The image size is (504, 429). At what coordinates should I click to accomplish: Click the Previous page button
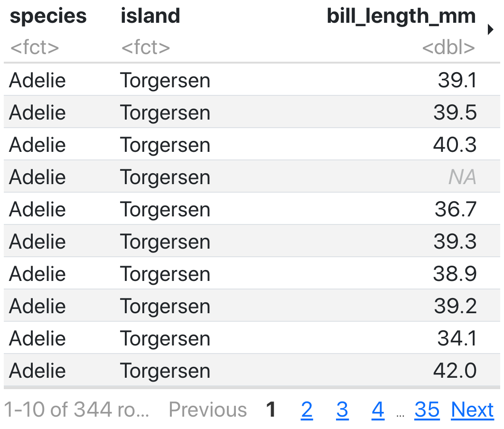pyautogui.click(x=208, y=410)
